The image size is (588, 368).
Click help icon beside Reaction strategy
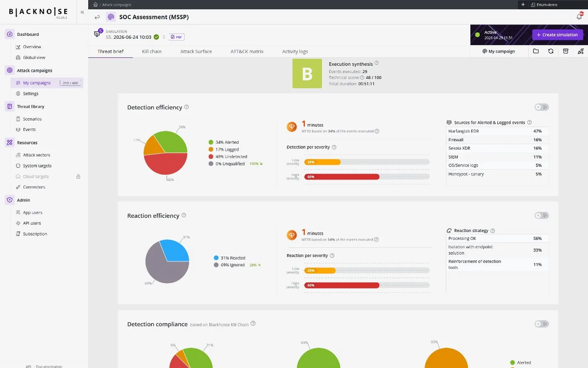click(x=493, y=230)
